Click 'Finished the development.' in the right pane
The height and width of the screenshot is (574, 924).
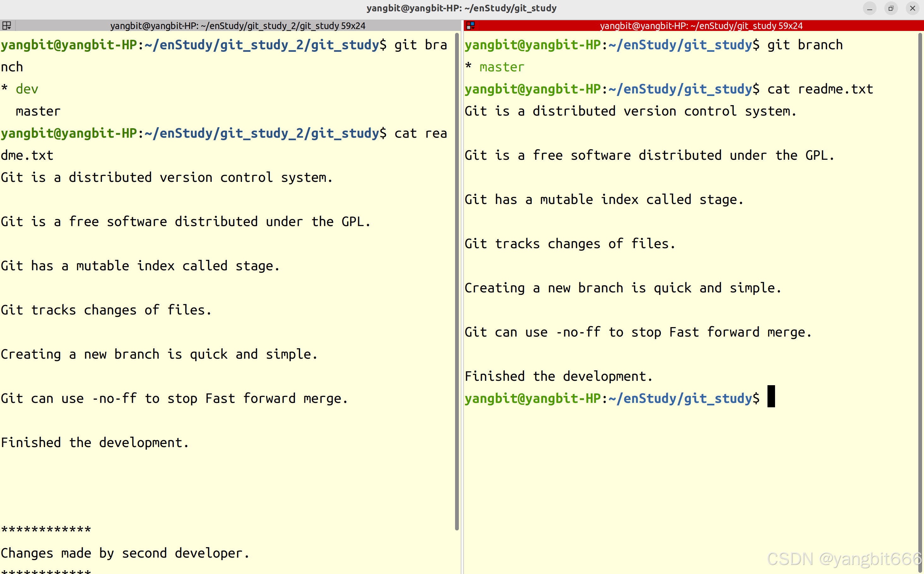click(x=559, y=376)
